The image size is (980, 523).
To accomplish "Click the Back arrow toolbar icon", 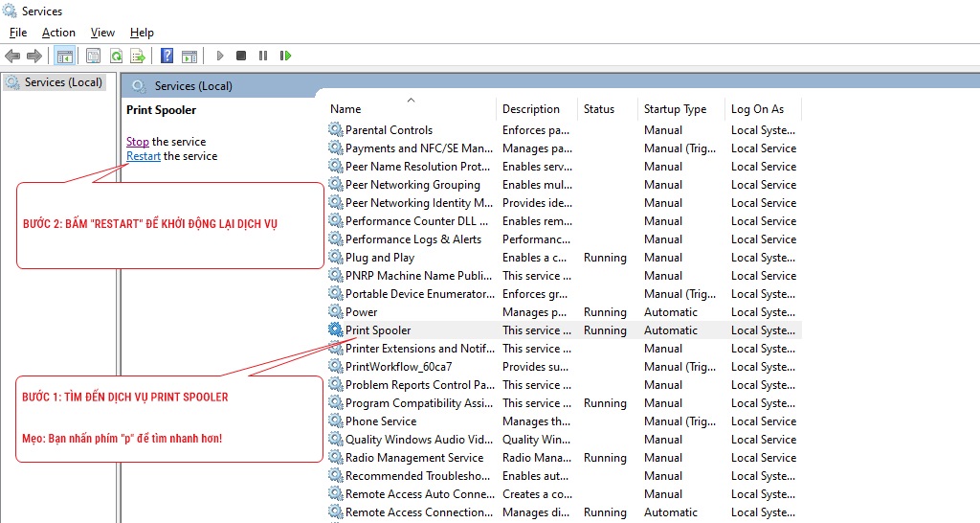I will click(x=12, y=57).
